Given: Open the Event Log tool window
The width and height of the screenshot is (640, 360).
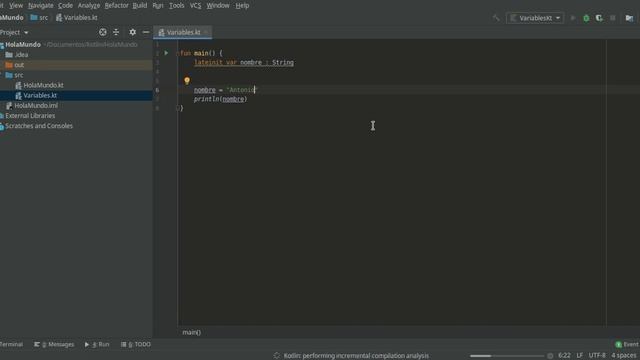Looking at the screenshot, I should click(x=627, y=344).
